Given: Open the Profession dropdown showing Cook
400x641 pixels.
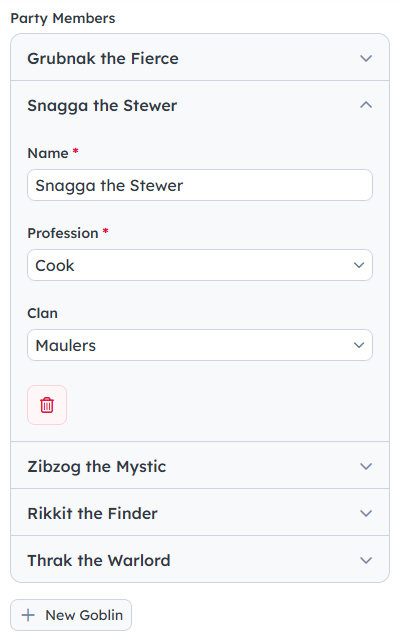Looking at the screenshot, I should (x=200, y=265).
